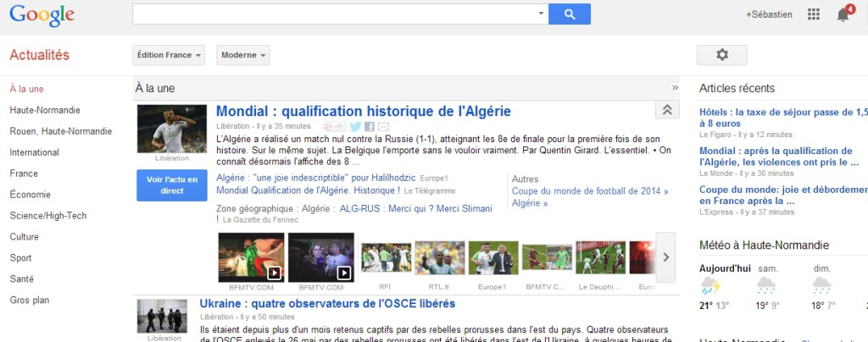Open Coupe du monde de football 2014 link

[590, 191]
